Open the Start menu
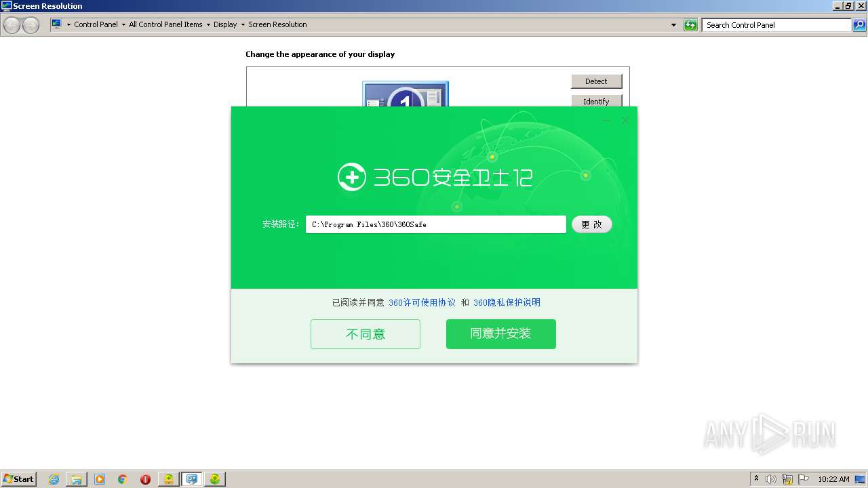Viewport: 868px width, 488px height. (18, 479)
